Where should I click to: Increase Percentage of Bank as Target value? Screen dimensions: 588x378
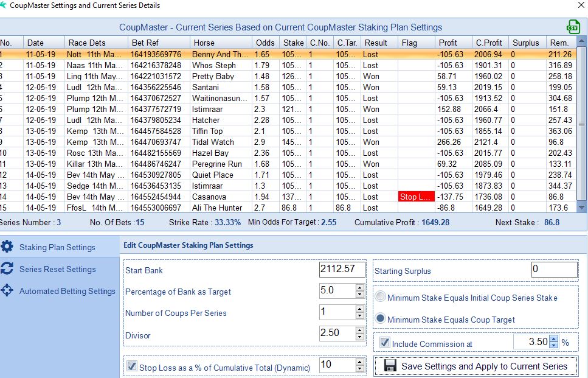(x=359, y=287)
